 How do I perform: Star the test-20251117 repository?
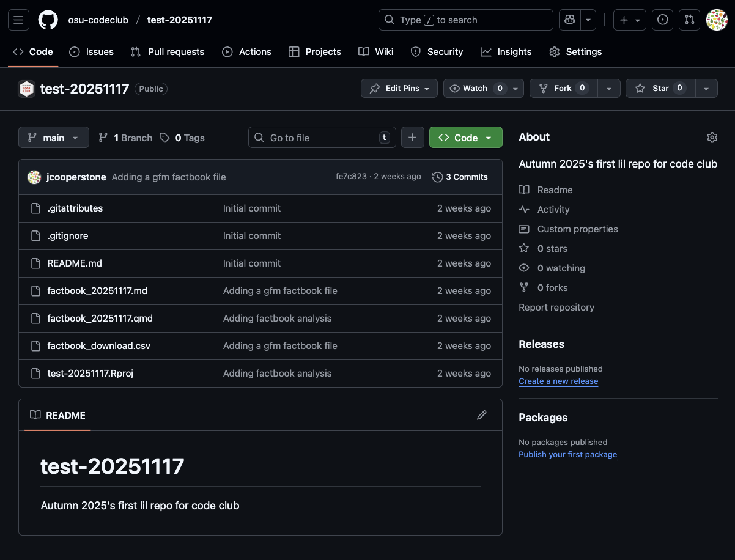pos(654,89)
